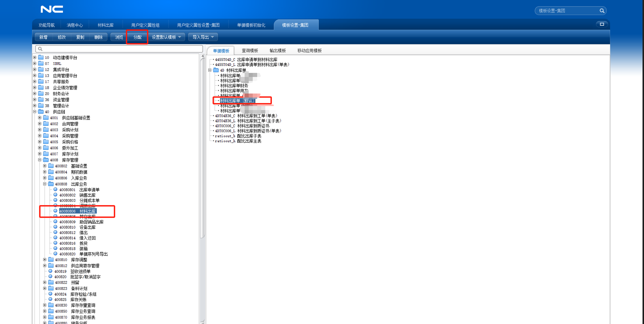Switch to the 移动应用模板 tab
Image resolution: width=644 pixels, height=324 pixels.
click(309, 51)
